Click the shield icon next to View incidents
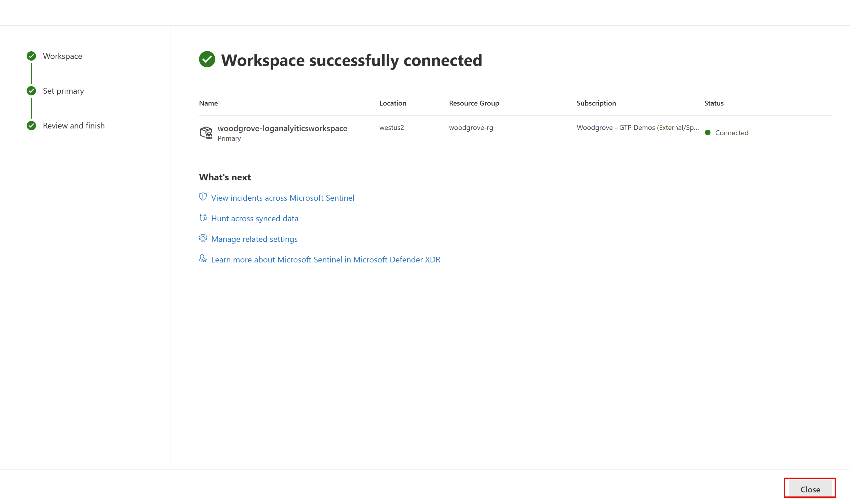 (x=203, y=197)
